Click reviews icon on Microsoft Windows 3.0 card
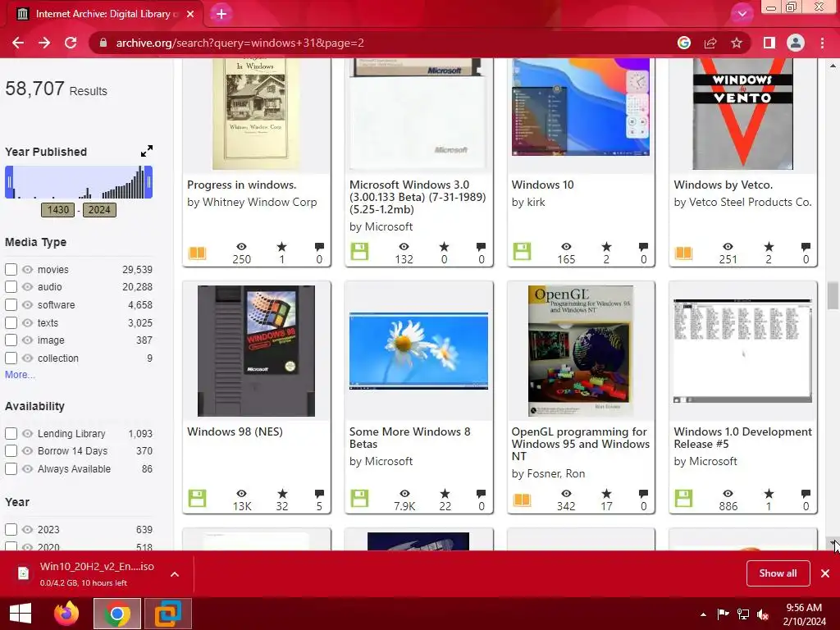The image size is (840, 630). [x=481, y=246]
